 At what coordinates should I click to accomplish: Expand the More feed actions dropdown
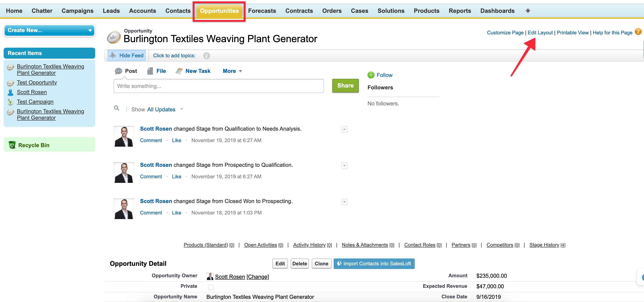[232, 71]
